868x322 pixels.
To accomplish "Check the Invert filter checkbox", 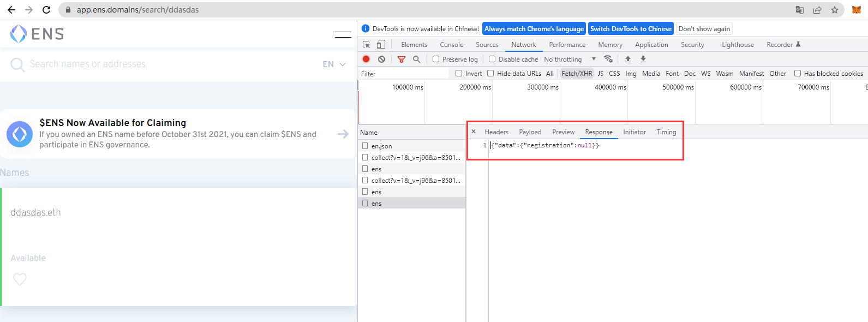I will (x=459, y=73).
